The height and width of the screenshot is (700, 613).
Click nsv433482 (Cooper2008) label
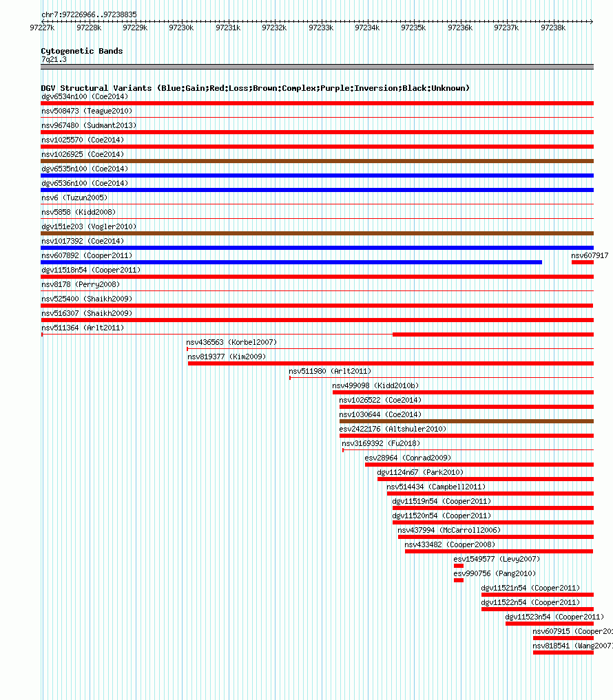[450, 544]
